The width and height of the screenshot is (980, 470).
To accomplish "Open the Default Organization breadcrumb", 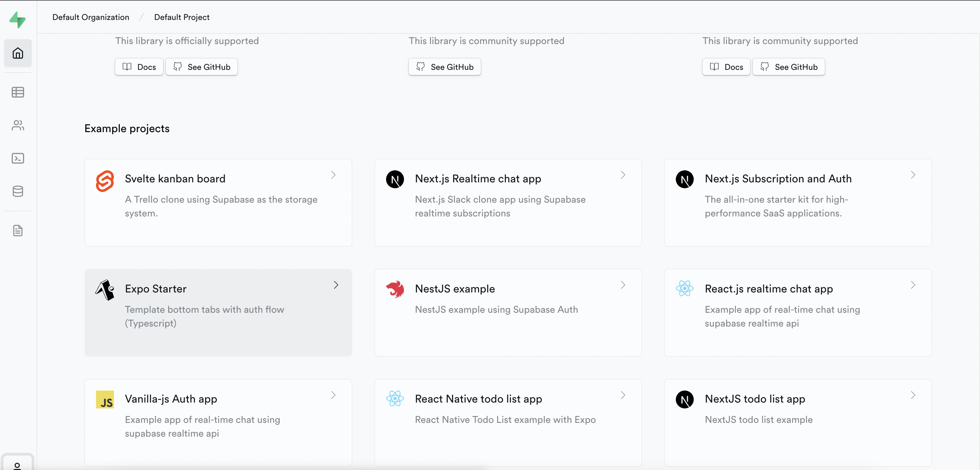I will pyautogui.click(x=90, y=17).
